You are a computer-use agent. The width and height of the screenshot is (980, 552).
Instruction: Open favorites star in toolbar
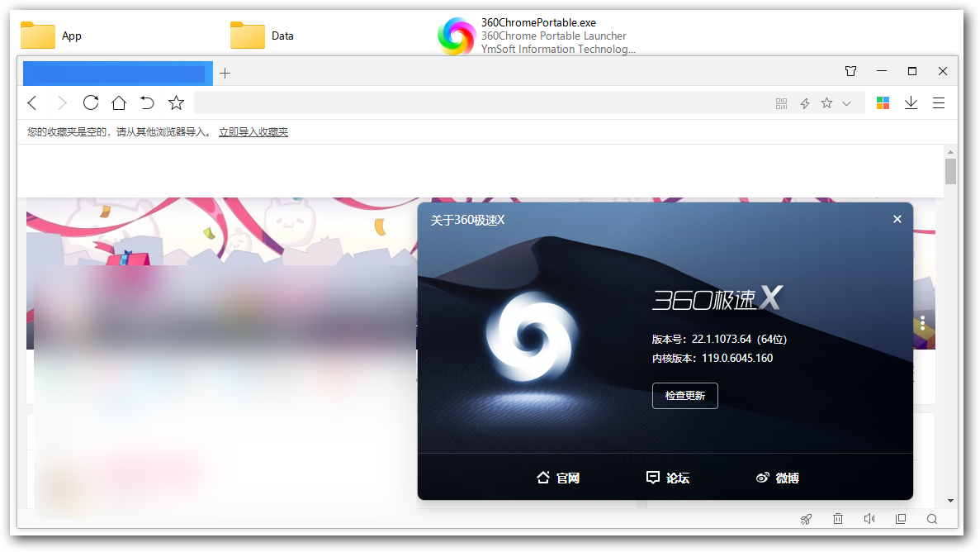point(176,103)
